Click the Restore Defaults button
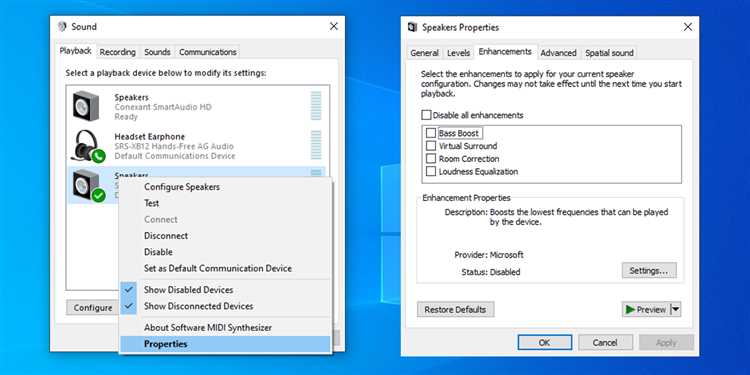 coord(455,309)
